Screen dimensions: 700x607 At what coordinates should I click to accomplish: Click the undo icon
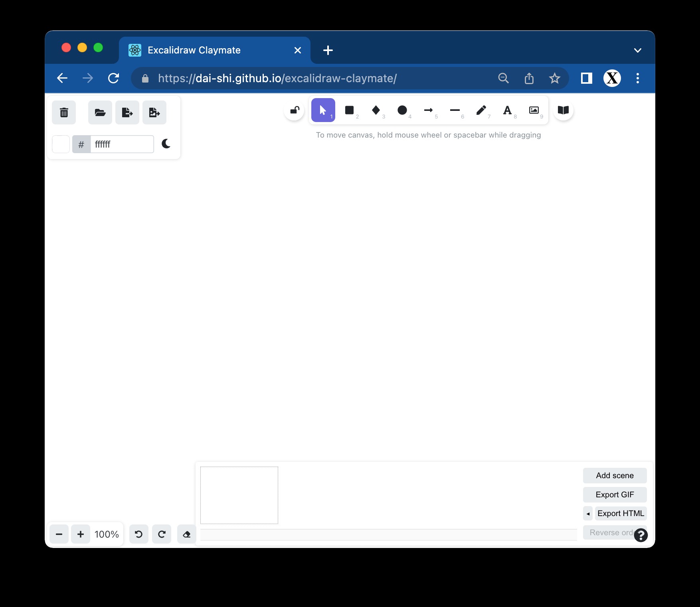pos(139,534)
